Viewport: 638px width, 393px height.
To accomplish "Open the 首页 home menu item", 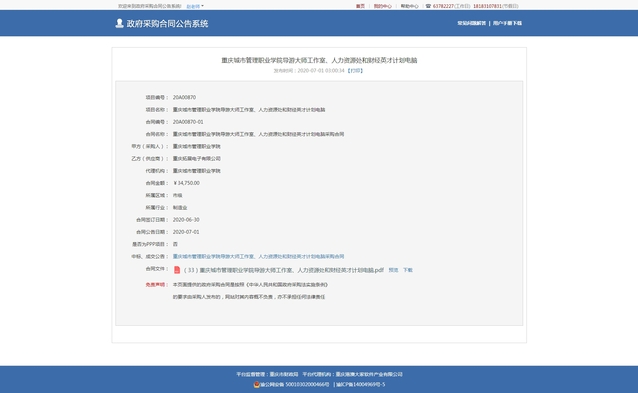I will 360,6.
